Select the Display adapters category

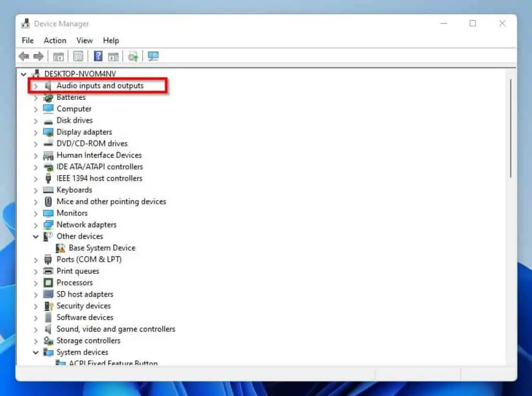[84, 132]
